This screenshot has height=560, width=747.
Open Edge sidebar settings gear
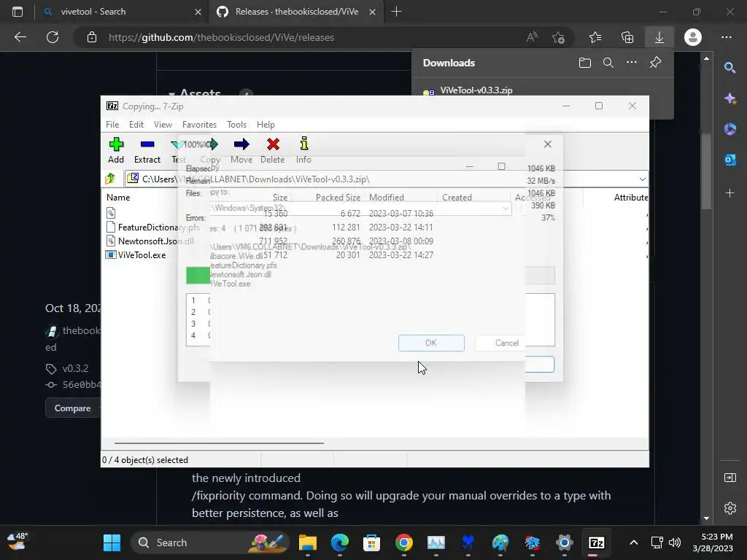729,508
